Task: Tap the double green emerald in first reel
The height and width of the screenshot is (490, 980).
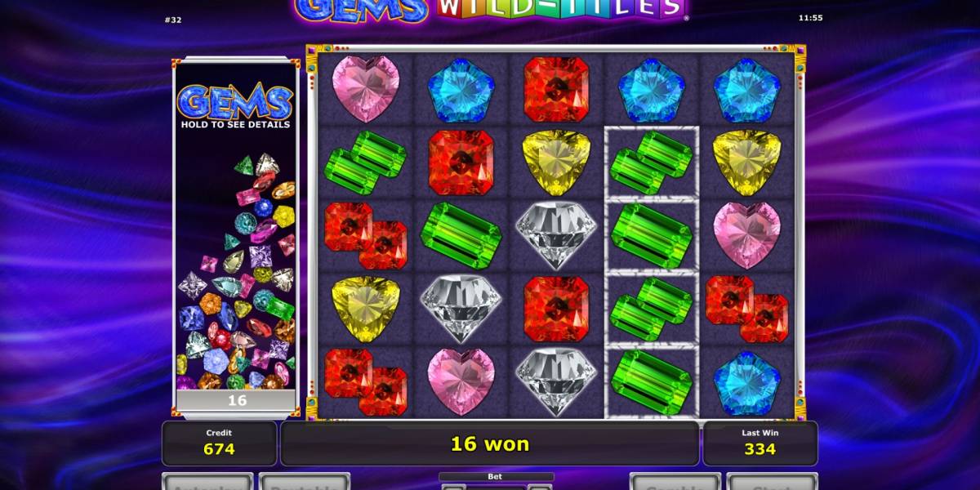Action: coord(365,162)
